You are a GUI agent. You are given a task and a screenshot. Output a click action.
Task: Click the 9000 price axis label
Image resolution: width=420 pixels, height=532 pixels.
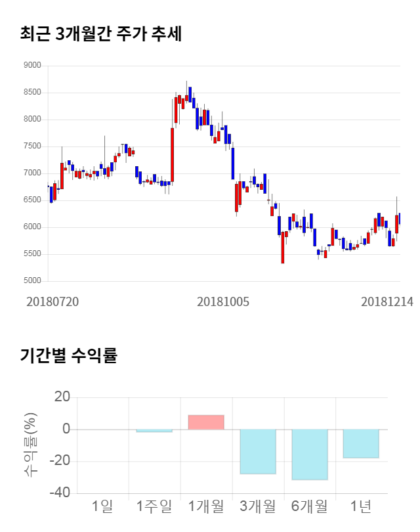pyautogui.click(x=31, y=66)
